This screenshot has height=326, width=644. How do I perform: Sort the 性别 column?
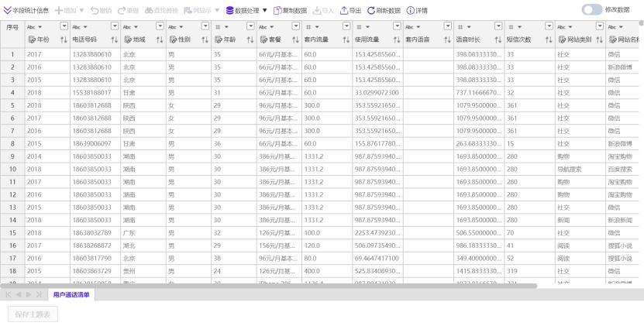click(x=205, y=39)
